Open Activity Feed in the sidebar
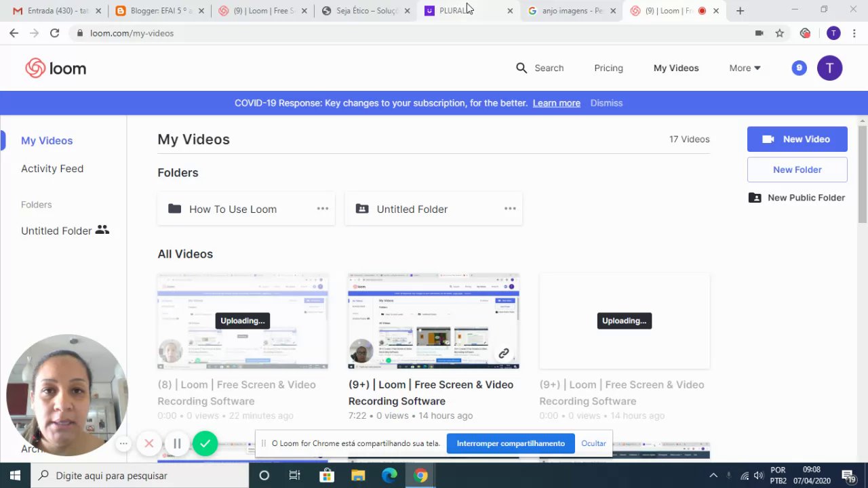 tap(52, 168)
